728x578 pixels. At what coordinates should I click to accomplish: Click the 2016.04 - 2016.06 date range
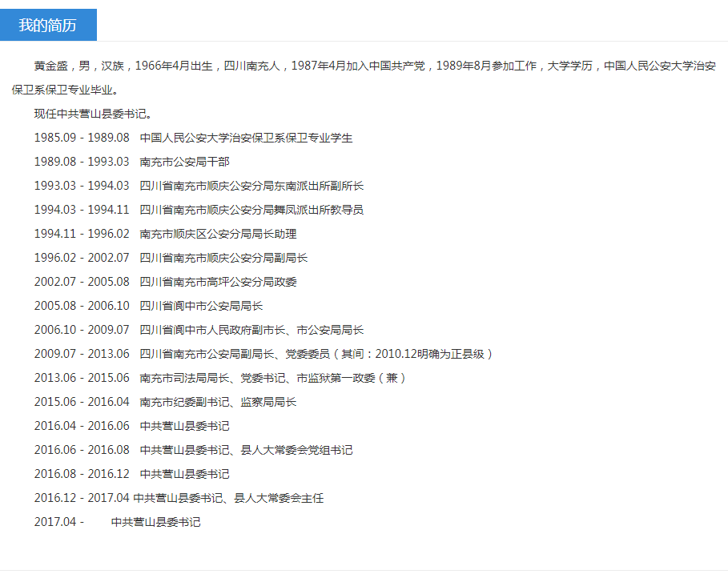(81, 426)
